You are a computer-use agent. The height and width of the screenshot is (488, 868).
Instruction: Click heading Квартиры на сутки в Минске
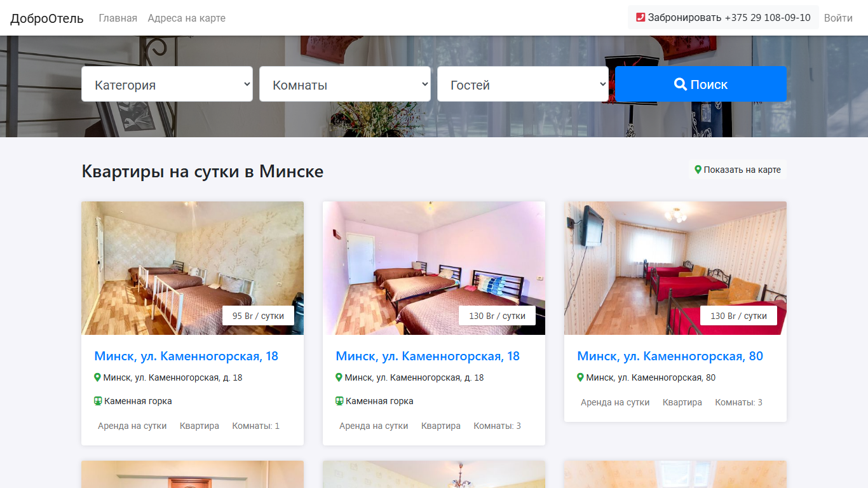click(x=203, y=171)
